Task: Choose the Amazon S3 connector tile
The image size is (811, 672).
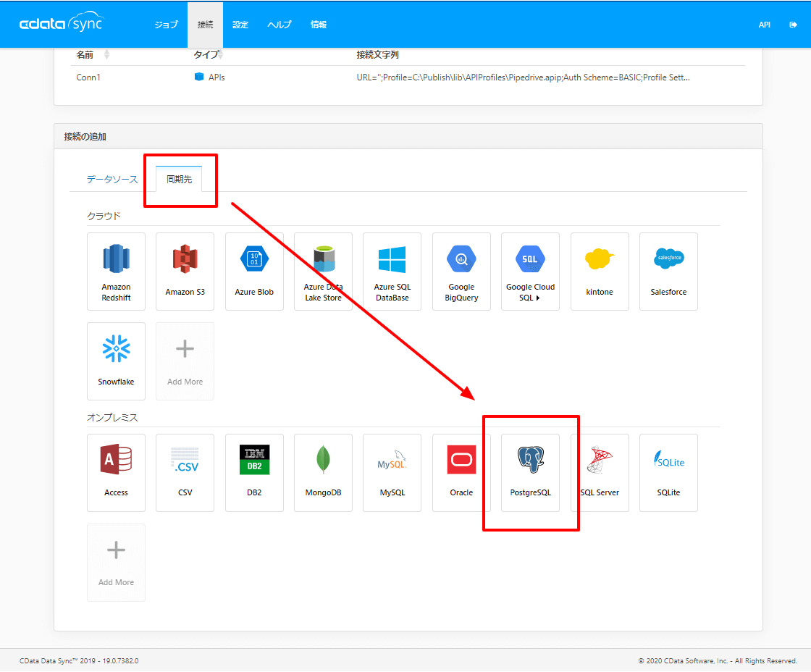Action: (x=185, y=272)
